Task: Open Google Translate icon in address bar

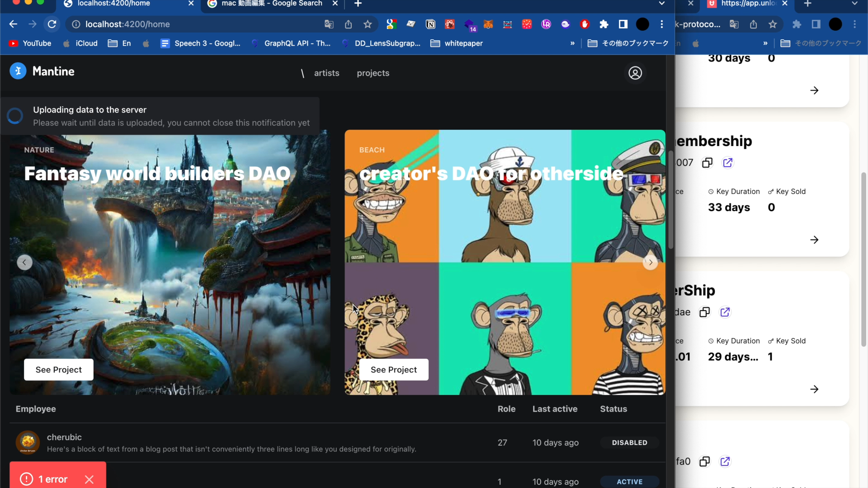Action: 329,24
